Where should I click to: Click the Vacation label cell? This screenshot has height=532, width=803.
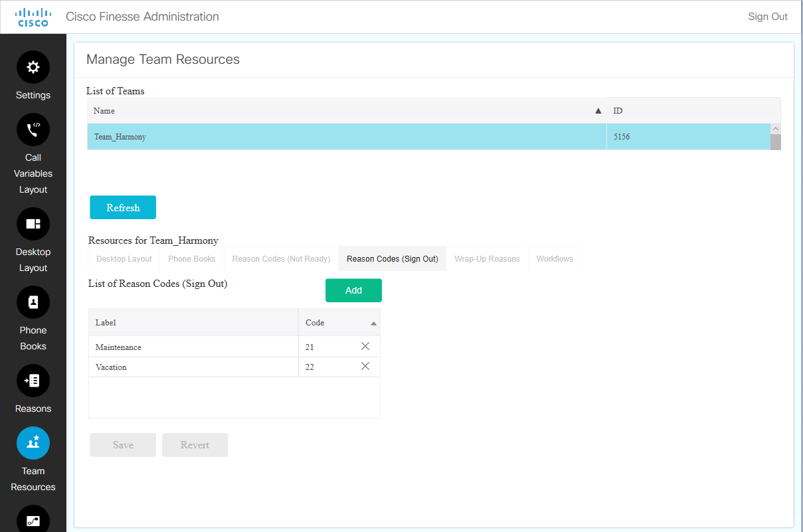193,367
